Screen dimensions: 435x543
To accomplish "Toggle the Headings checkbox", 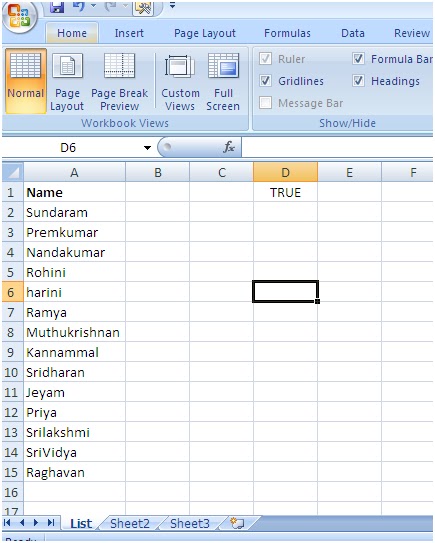I will [358, 81].
